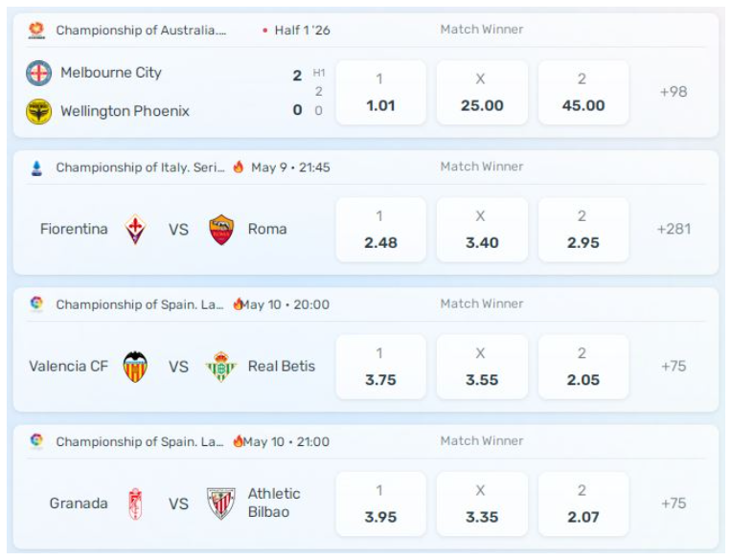731x560 pixels.
Task: Click the Granada club badge
Action: (135, 504)
